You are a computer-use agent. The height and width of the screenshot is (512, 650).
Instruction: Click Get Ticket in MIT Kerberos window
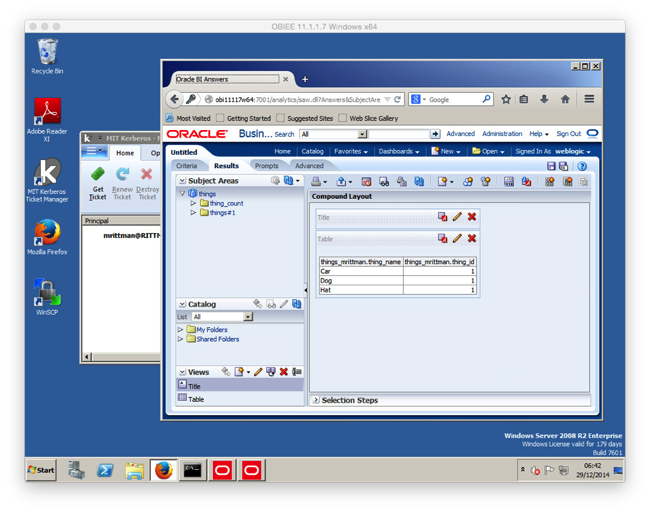(98, 184)
